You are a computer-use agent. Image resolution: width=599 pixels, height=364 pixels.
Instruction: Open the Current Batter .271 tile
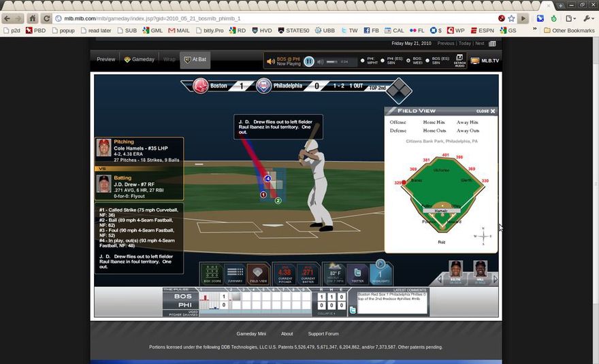(x=308, y=274)
